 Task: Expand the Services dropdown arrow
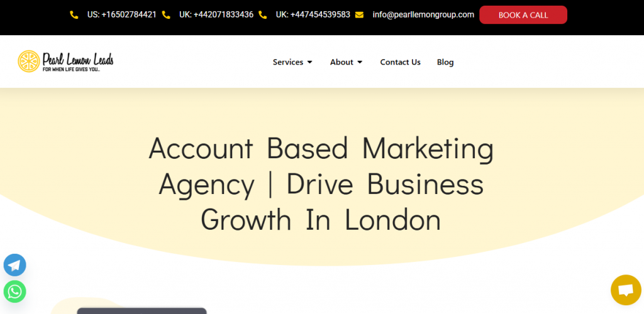pos(309,62)
